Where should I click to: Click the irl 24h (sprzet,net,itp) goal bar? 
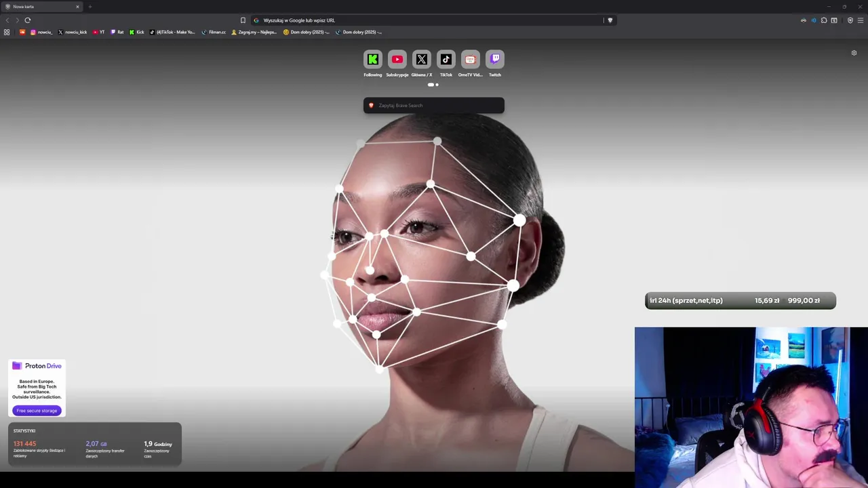741,301
